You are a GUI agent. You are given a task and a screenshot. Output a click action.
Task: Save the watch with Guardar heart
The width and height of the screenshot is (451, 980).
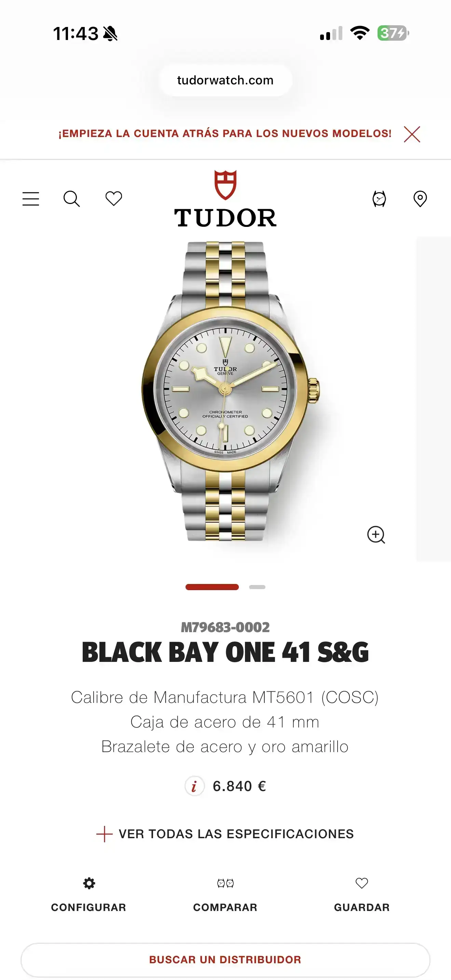tap(361, 894)
